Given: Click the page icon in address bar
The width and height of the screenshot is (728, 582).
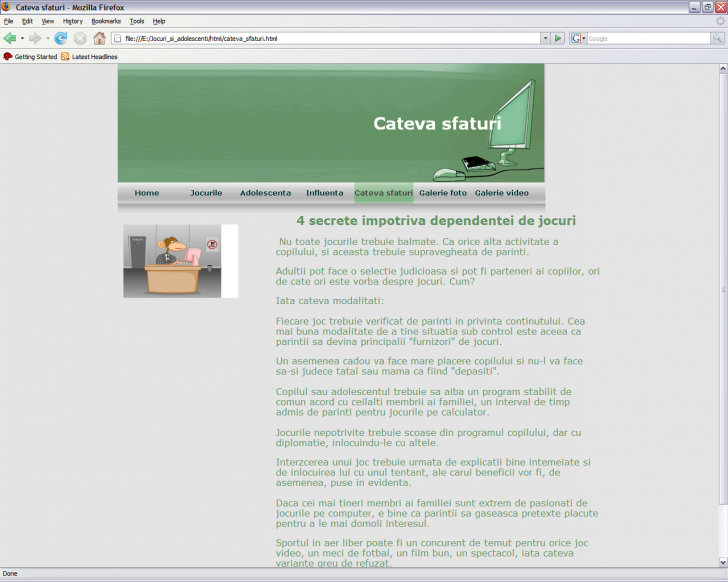Looking at the screenshot, I should [118, 38].
